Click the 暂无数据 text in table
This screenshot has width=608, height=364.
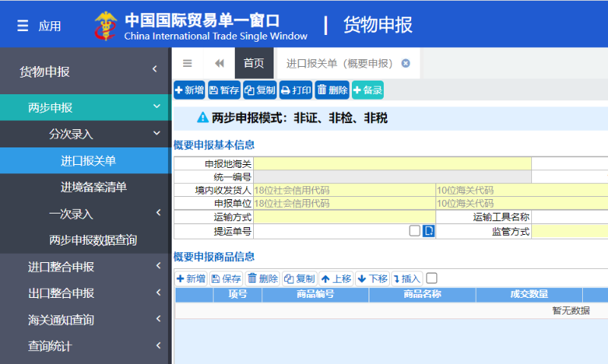coord(571,311)
